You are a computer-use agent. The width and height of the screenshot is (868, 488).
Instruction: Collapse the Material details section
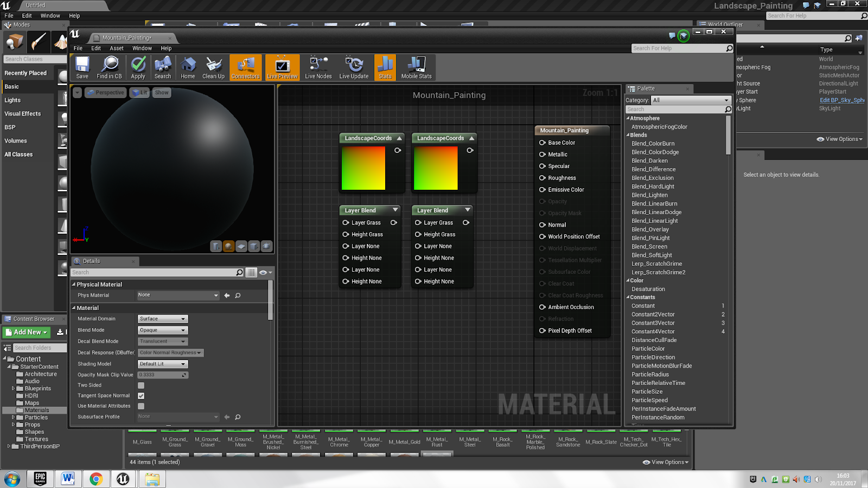(x=74, y=307)
